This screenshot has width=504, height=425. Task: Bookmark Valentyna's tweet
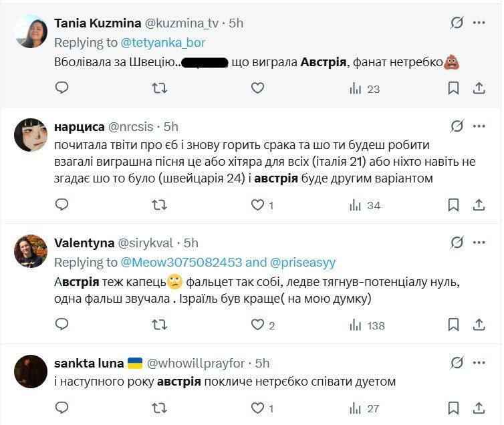pyautogui.click(x=453, y=325)
